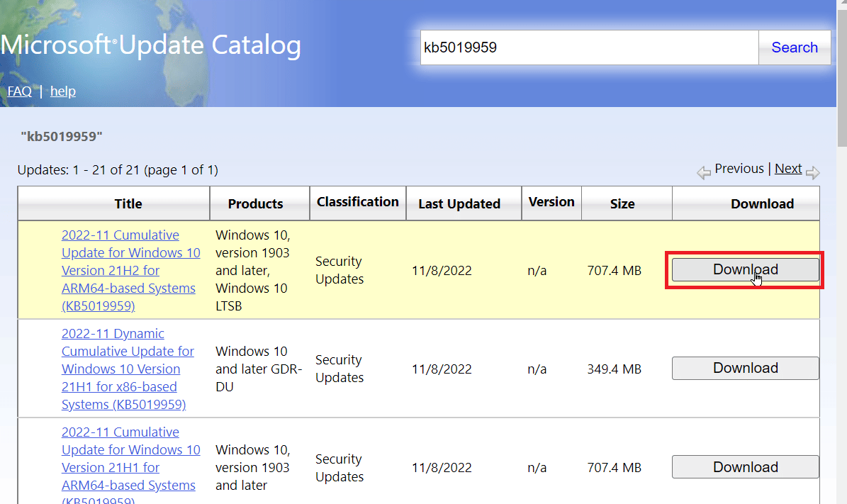Screen dimensions: 847x504
Task: Focus the kb5019959 search input field
Action: tap(589, 47)
